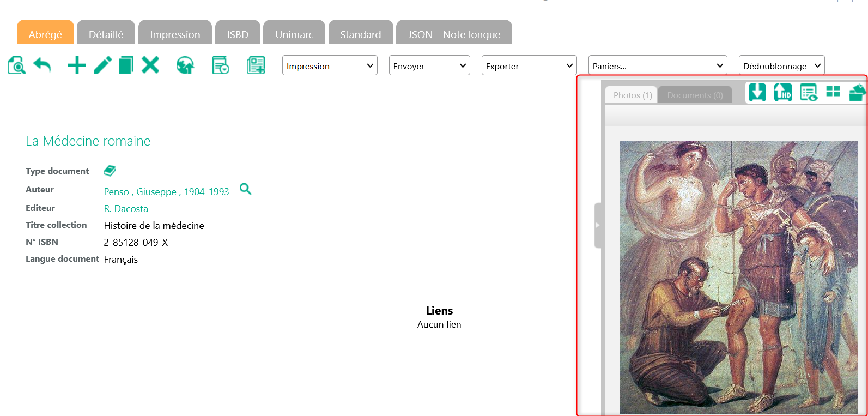
Task: Open author link Penso, Giuseppe, 1904-1993
Action: point(166,192)
